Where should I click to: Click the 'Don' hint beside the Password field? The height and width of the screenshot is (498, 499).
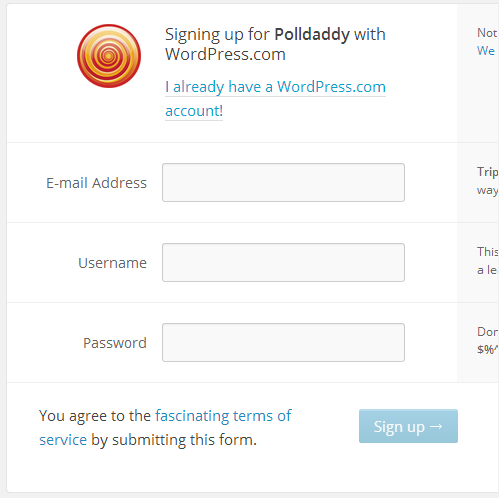point(488,332)
